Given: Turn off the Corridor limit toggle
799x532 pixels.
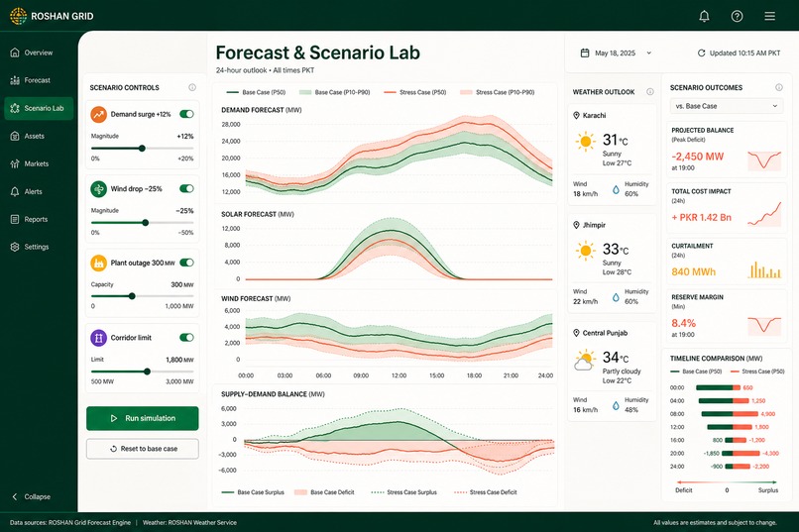Looking at the screenshot, I should coord(186,338).
